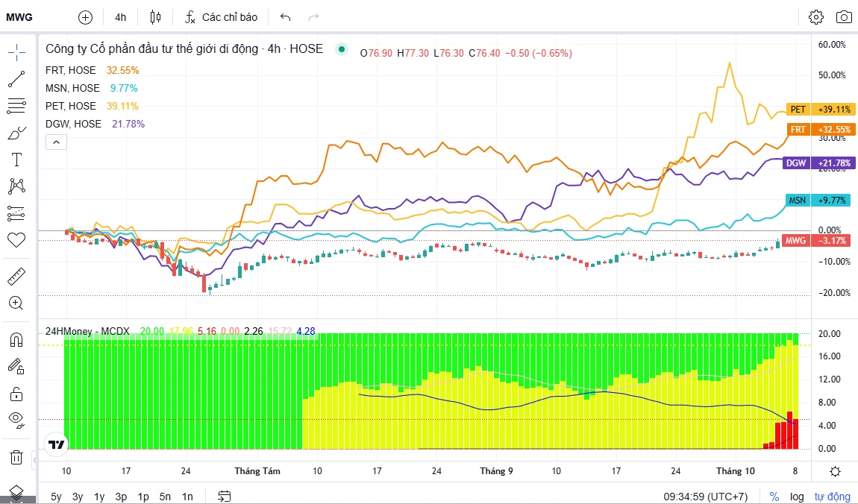Open the MWG symbol search

19,17
